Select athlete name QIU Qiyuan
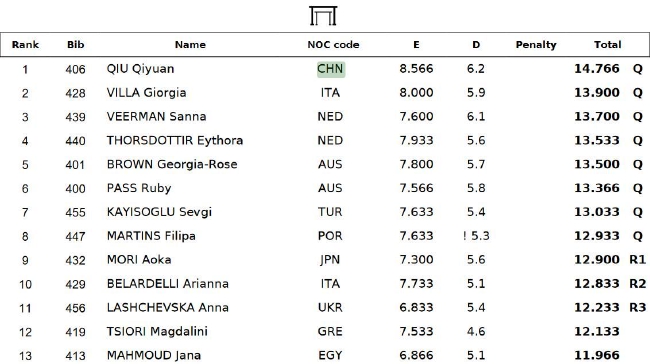 (x=140, y=69)
